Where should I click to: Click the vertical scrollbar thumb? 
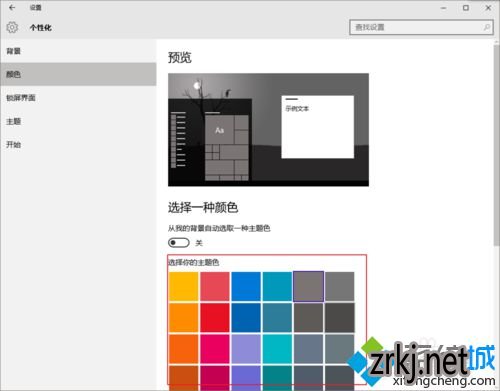click(496, 145)
